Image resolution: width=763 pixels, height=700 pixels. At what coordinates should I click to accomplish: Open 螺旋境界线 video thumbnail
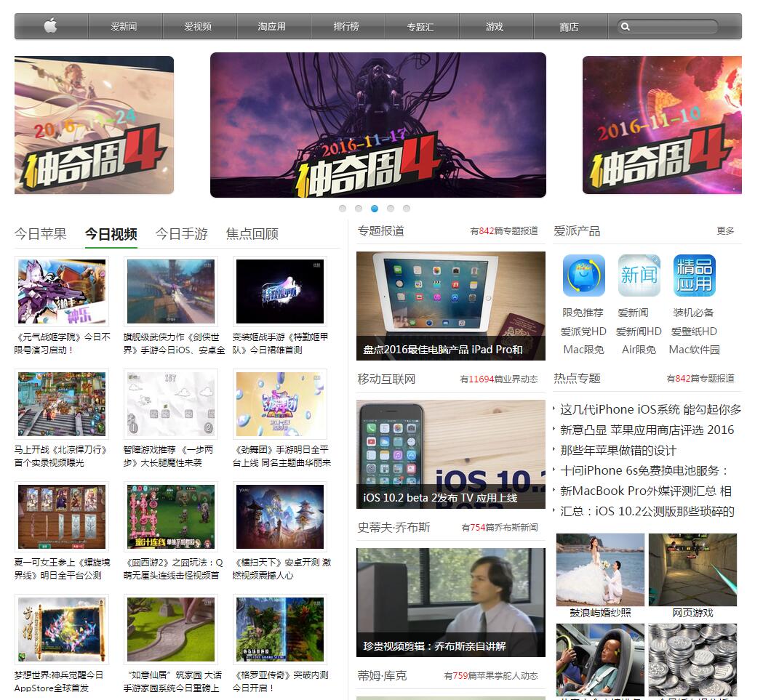click(x=62, y=517)
